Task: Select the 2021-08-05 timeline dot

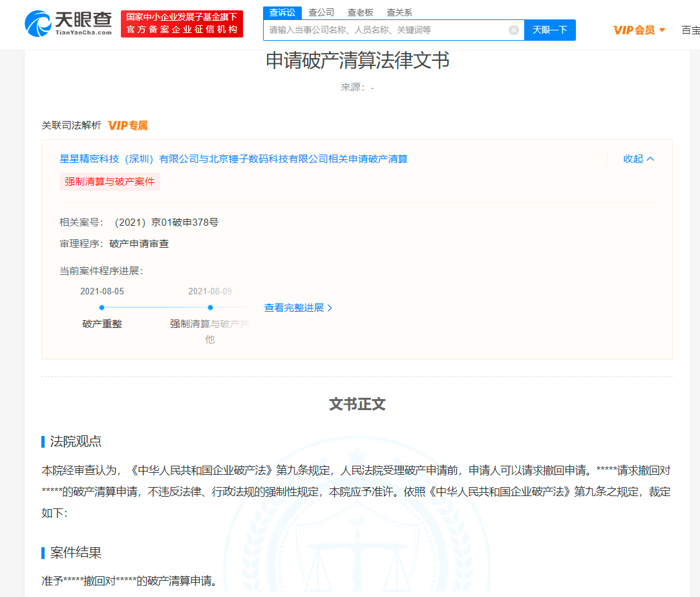Action: 102,307
